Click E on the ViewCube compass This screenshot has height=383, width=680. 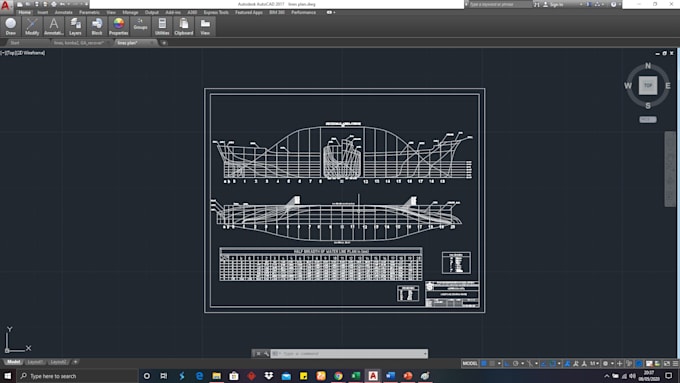(x=668, y=86)
